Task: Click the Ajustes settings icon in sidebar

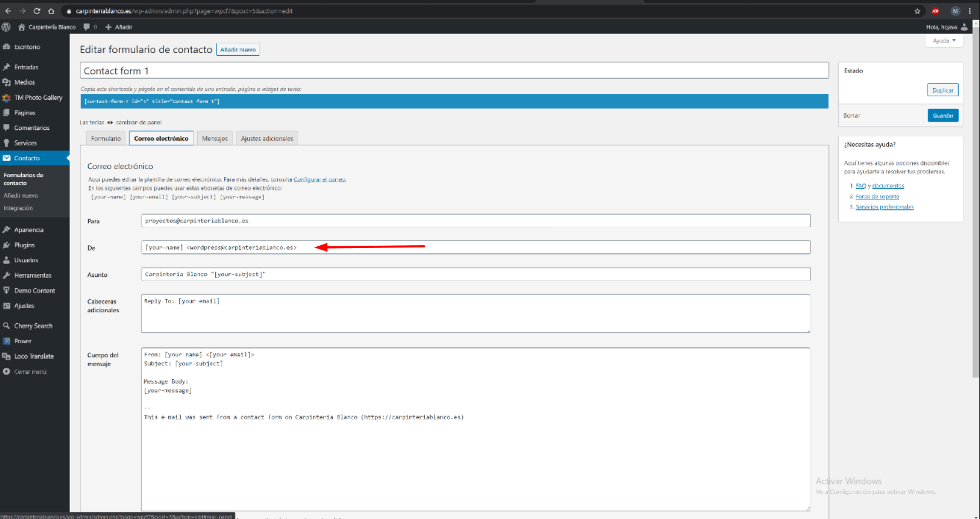Action: pyautogui.click(x=6, y=306)
